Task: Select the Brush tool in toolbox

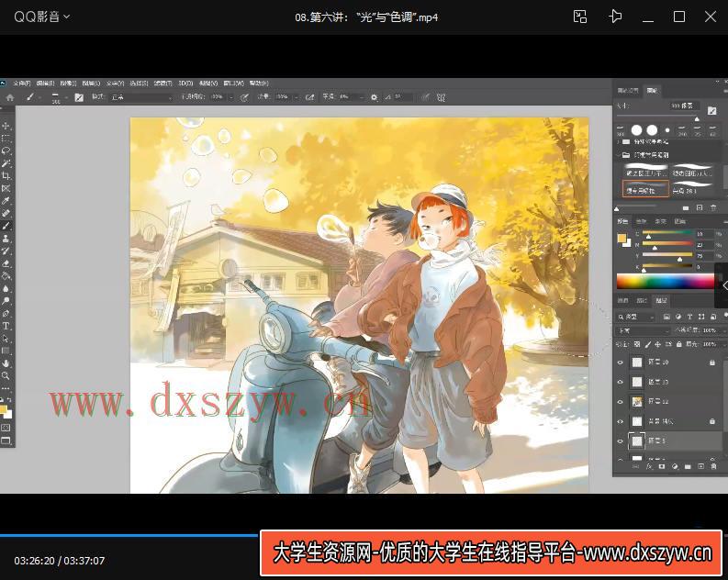Action: (6, 226)
